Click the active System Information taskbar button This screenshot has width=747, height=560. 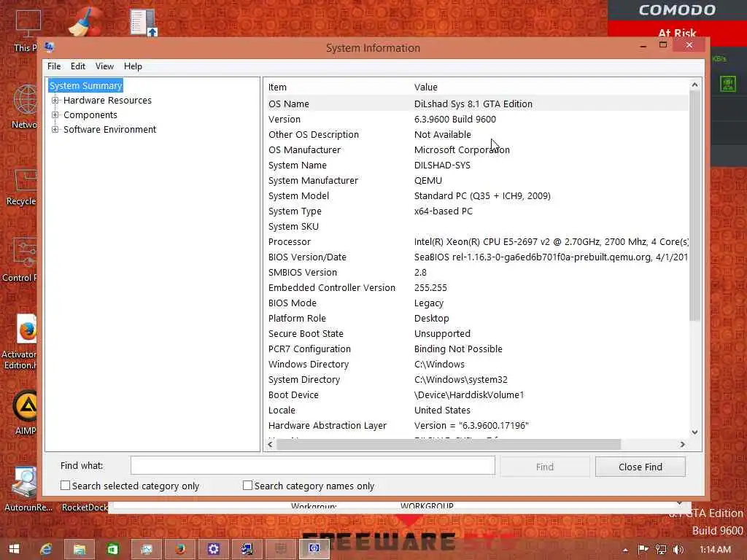point(314,549)
